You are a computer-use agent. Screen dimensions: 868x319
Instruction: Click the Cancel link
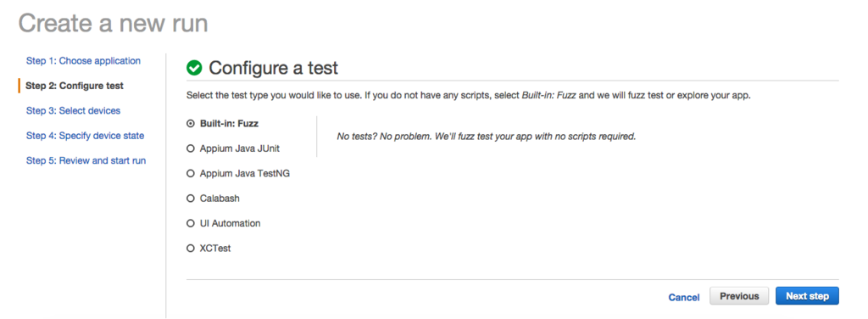point(684,298)
